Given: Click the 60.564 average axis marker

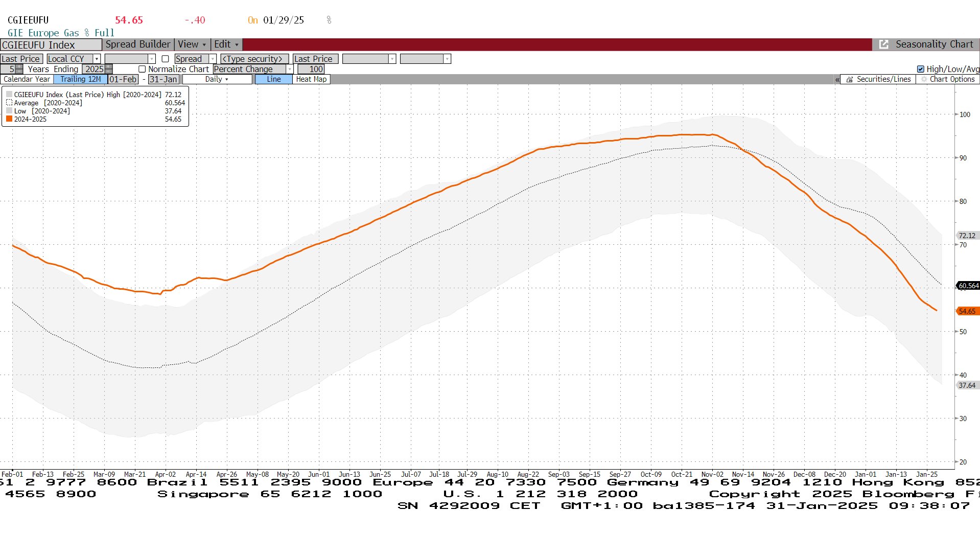Looking at the screenshot, I should 968,286.
